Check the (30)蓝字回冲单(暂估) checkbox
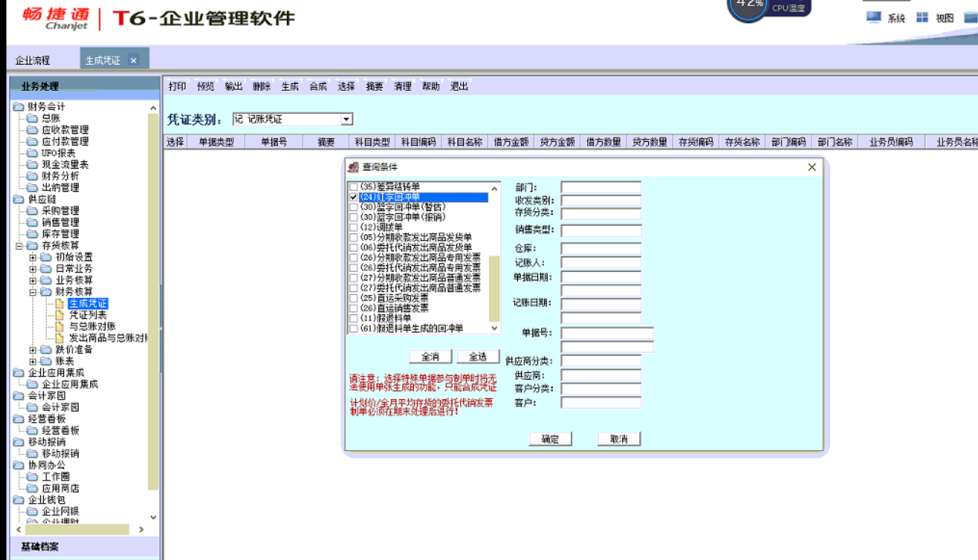This screenshot has height=560, width=978. (x=354, y=207)
